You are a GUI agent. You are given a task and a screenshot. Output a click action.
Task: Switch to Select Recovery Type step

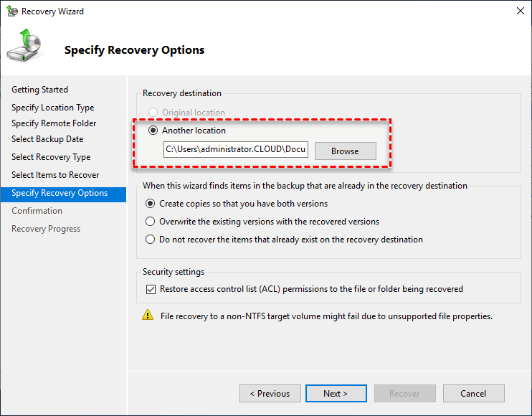point(51,157)
